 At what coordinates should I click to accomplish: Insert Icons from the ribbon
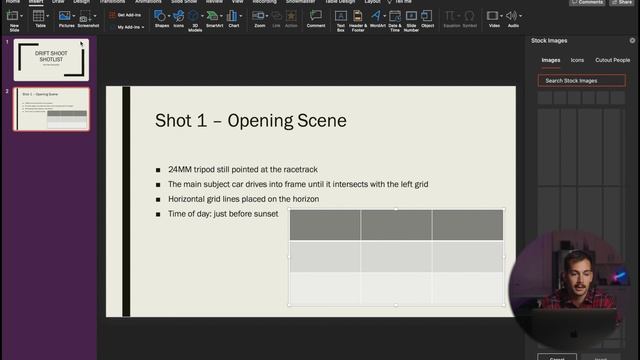(x=178, y=18)
